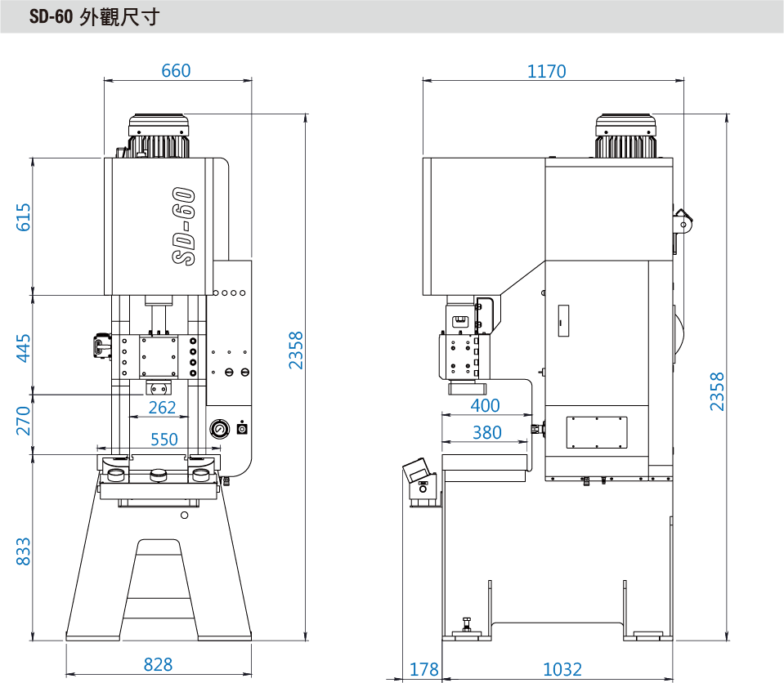The image size is (784, 683).
Task: Click the 178 bottom dimension label
Action: [x=423, y=670]
